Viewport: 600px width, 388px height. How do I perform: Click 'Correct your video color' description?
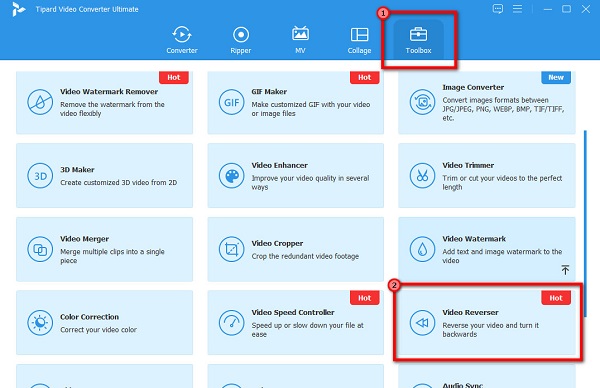98,330
